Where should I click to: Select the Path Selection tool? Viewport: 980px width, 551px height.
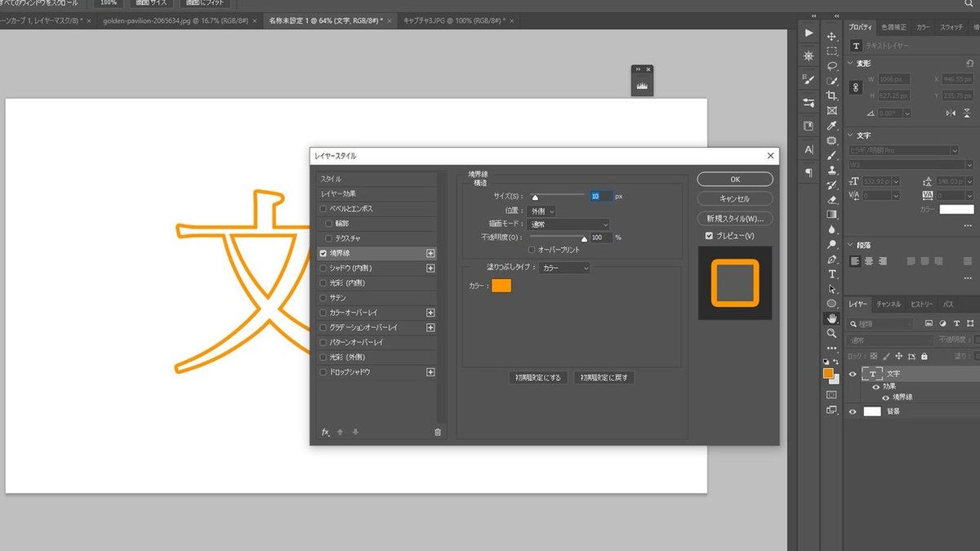pyautogui.click(x=831, y=288)
